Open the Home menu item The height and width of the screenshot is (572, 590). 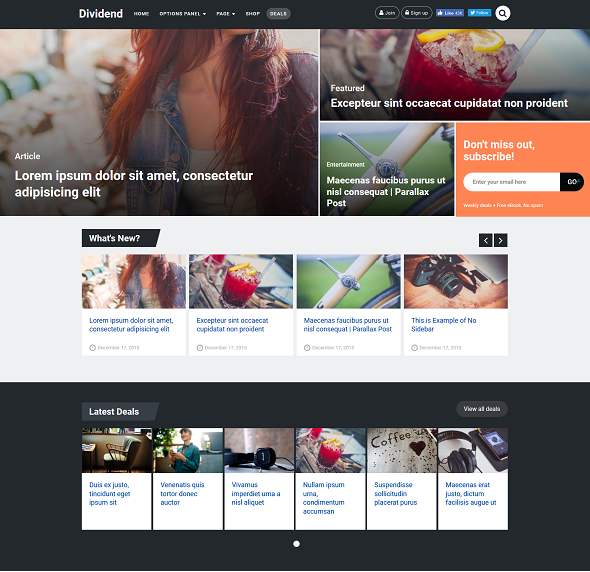tap(141, 14)
